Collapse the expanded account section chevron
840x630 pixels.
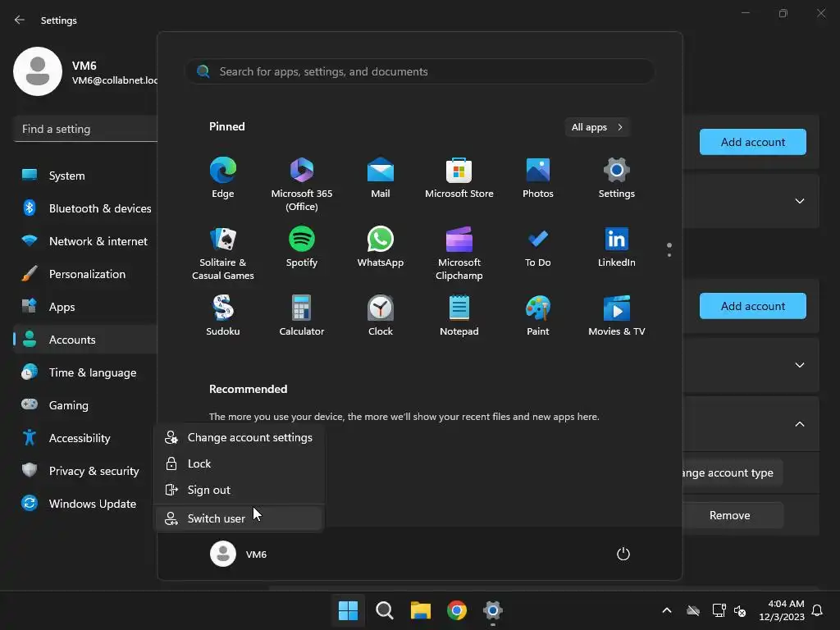[x=800, y=424]
